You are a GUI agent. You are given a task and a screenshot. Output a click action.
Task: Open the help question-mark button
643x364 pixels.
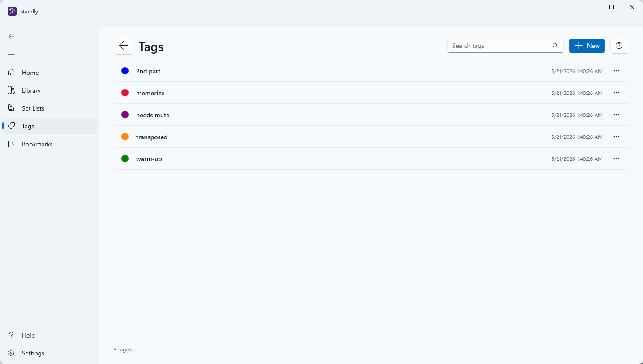619,46
